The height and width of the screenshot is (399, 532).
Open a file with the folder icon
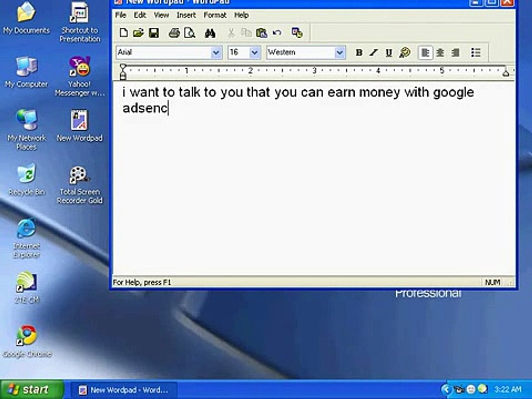coord(139,33)
